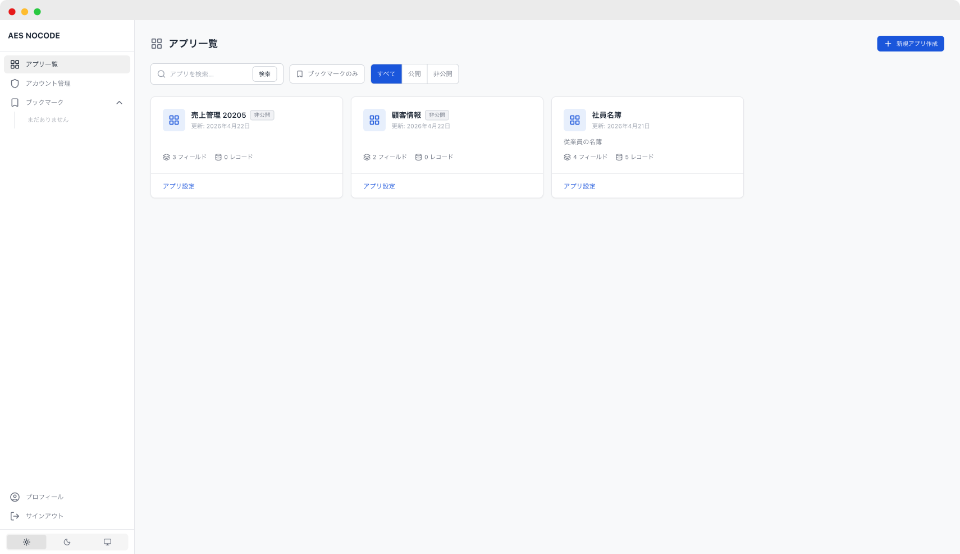Click the アプリ一覧 page heading

(x=193, y=43)
